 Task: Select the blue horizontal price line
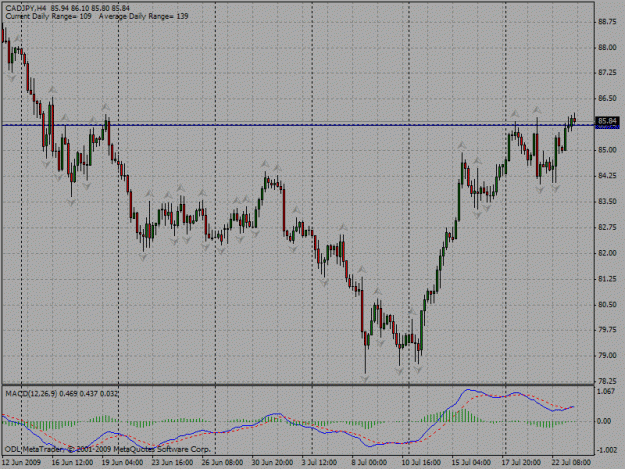coord(298,125)
